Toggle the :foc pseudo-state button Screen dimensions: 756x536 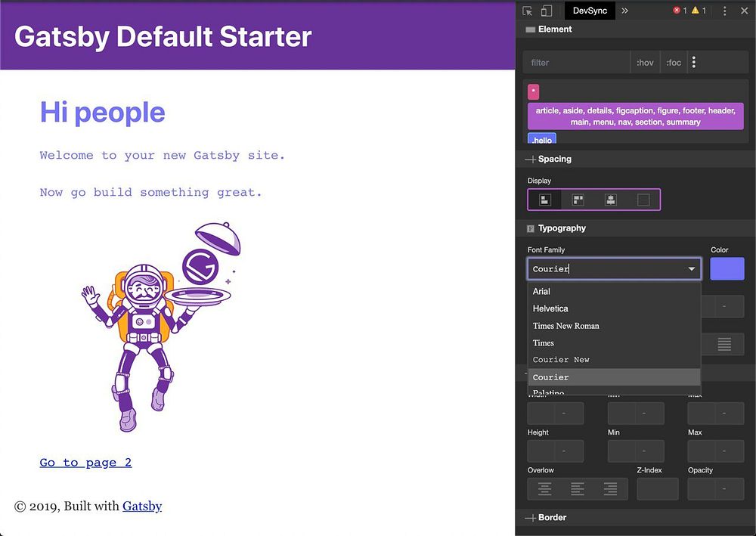674,62
